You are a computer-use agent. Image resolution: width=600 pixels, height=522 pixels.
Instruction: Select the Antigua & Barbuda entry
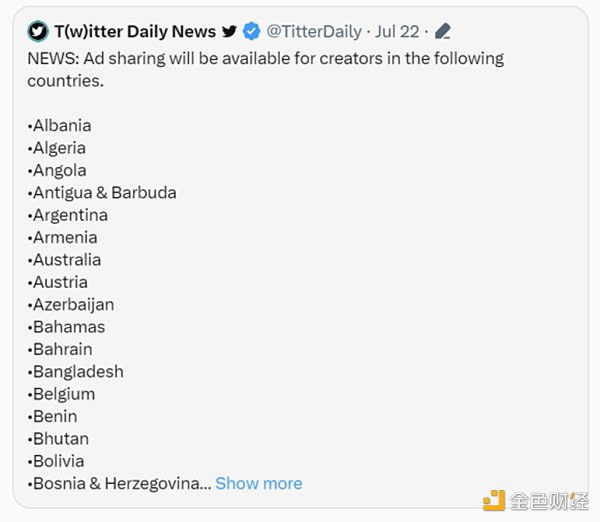(x=104, y=193)
